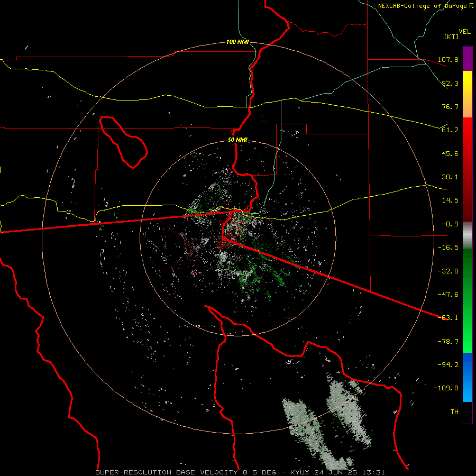This screenshot has height=476, width=476.
Task: Click the -94.2 velocity scale value
Action: point(448,365)
